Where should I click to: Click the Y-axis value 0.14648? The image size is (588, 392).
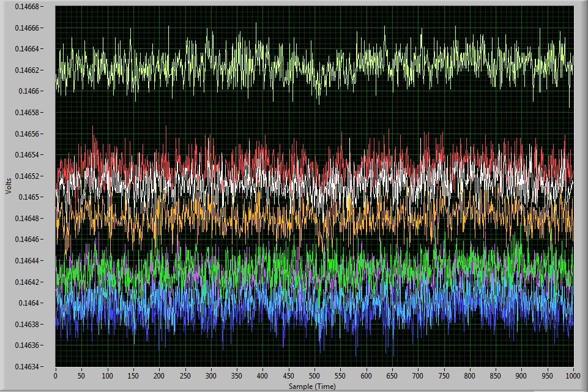27,218
